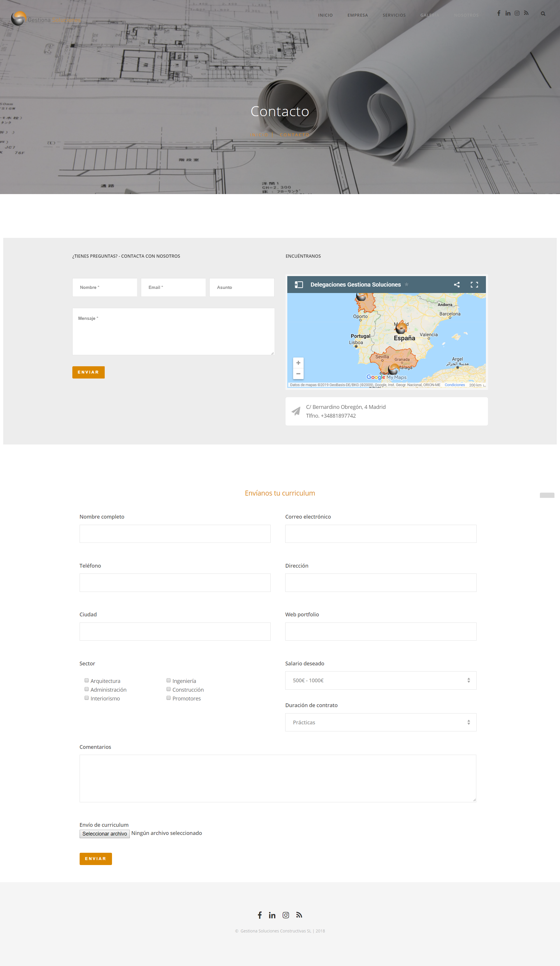The height and width of the screenshot is (966, 560).
Task: Expand the map to fullscreen view
Action: pos(474,285)
